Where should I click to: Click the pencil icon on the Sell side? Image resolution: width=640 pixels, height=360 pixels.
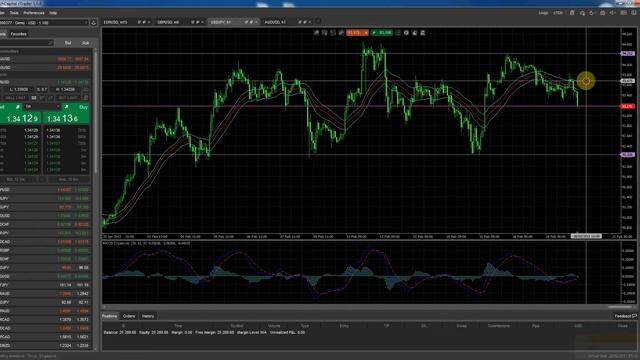click(x=18, y=107)
